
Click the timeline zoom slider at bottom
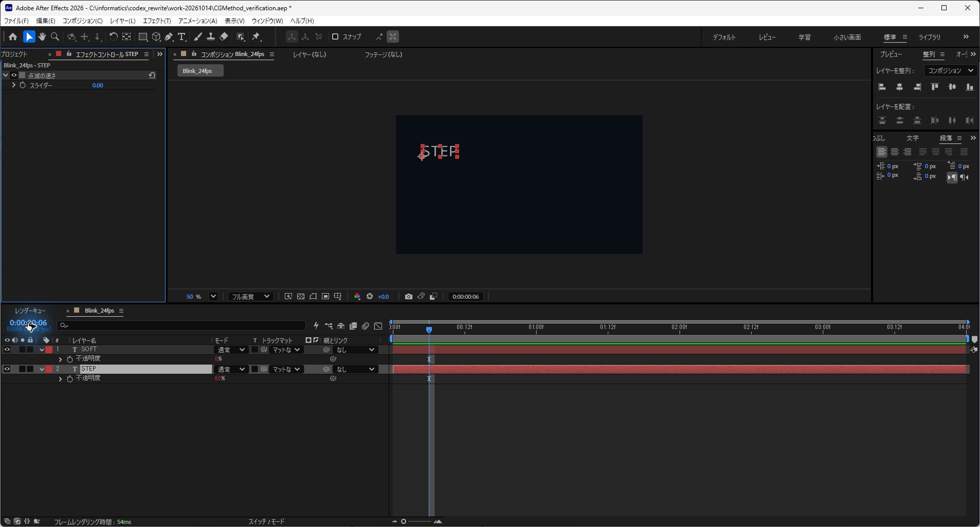click(416, 522)
